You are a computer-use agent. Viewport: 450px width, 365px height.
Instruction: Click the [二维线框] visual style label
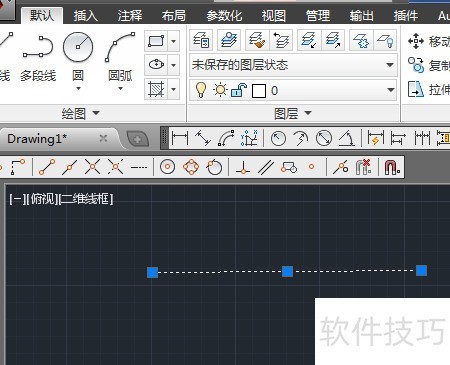[x=86, y=199]
